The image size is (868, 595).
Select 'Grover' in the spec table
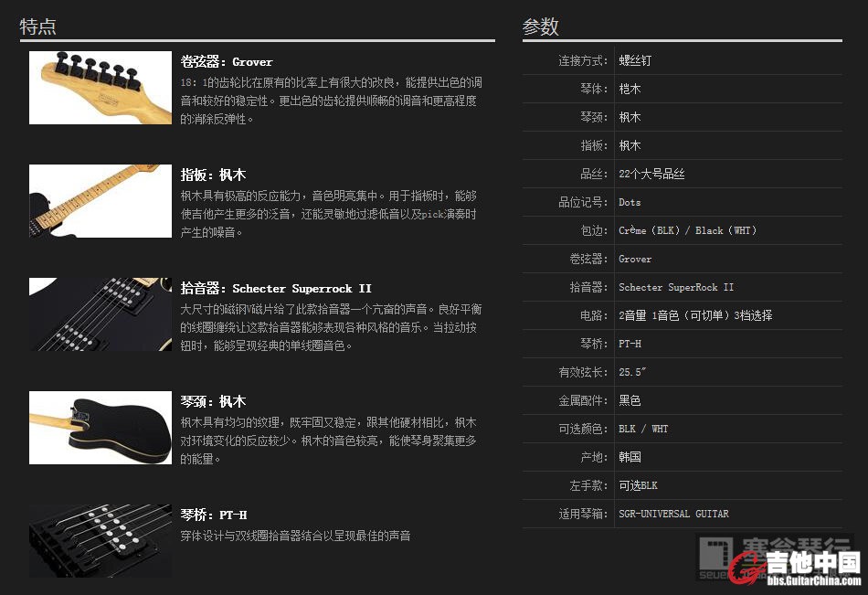[635, 259]
